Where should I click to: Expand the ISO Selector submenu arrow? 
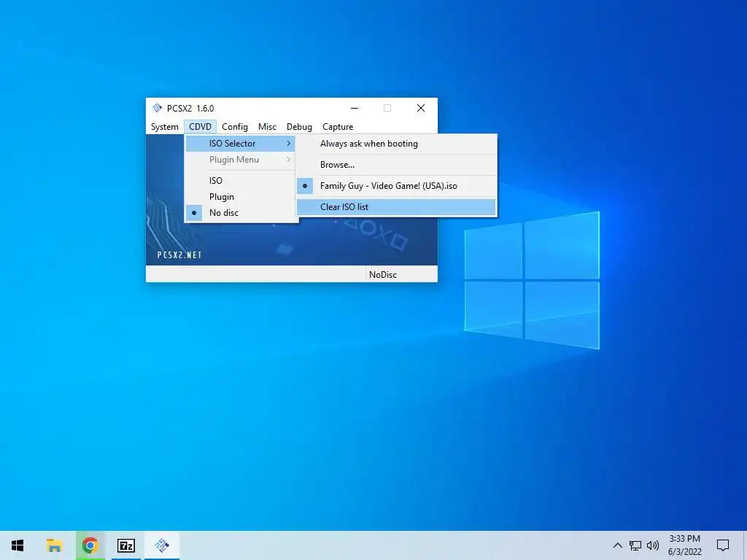[x=288, y=144]
